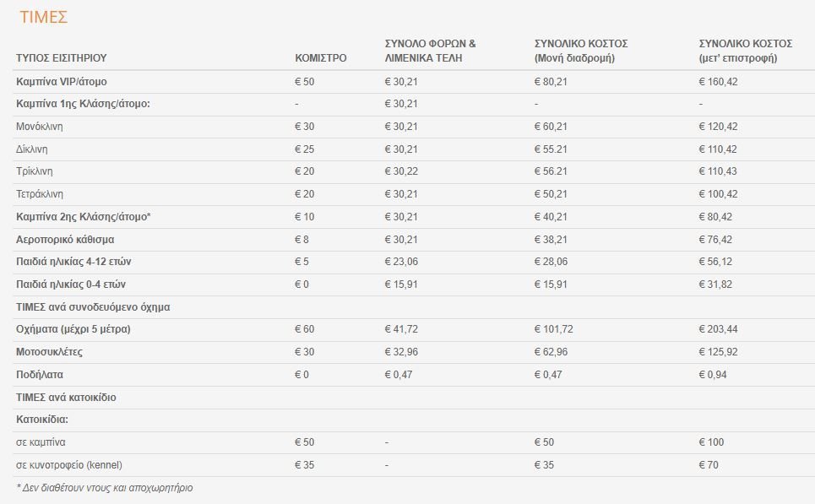
Task: Select the Μονόκλινη cabin row label
Action: (40, 127)
